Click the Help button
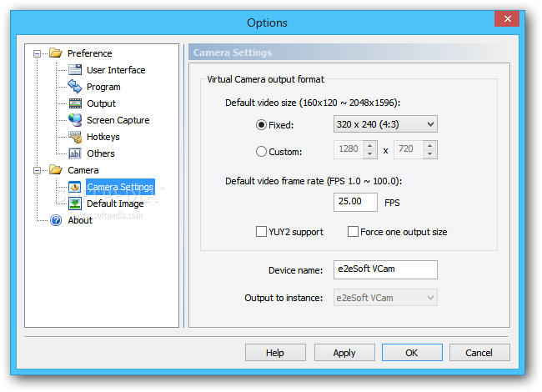The image size is (542, 392). click(x=275, y=353)
